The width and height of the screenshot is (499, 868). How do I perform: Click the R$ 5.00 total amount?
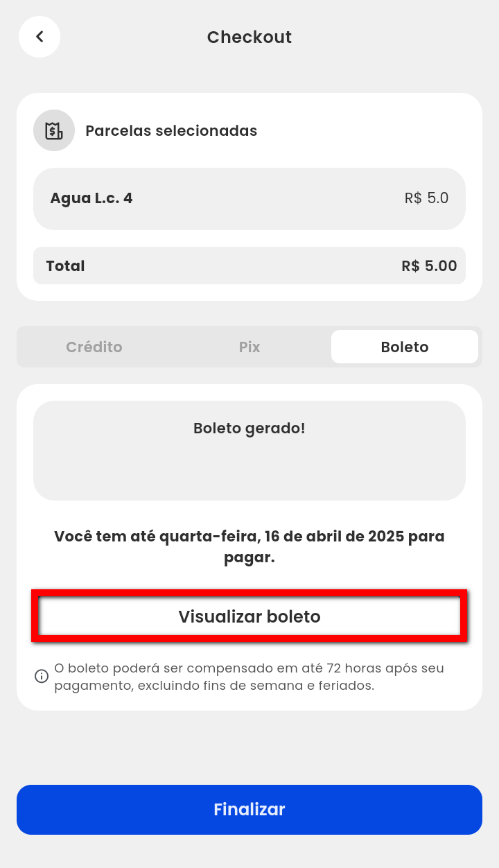tap(429, 266)
